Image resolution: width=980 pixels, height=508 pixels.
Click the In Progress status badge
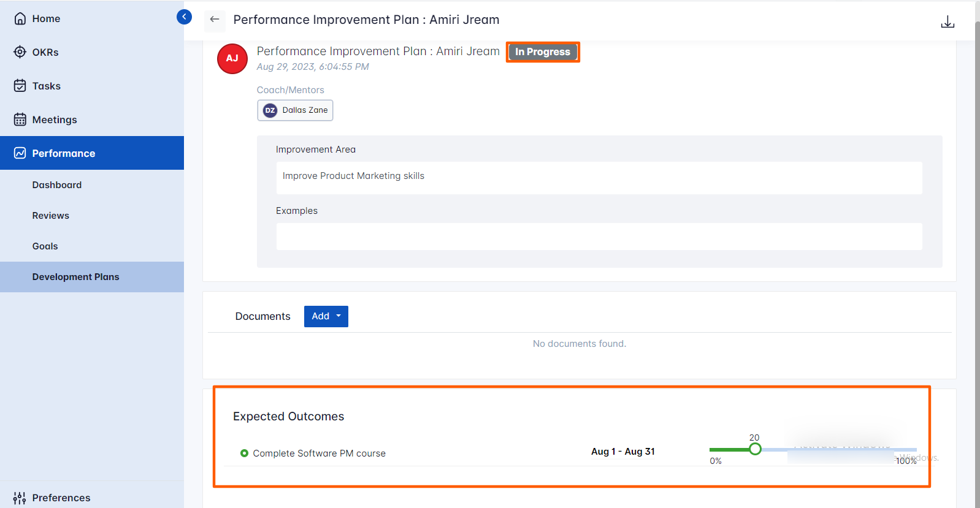tap(543, 52)
